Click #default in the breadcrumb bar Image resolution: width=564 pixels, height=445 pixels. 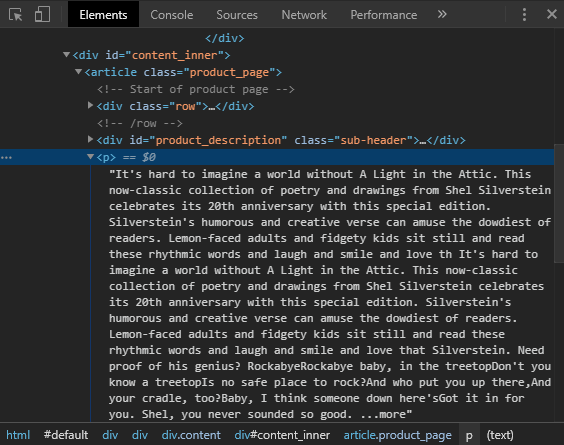pos(66,435)
